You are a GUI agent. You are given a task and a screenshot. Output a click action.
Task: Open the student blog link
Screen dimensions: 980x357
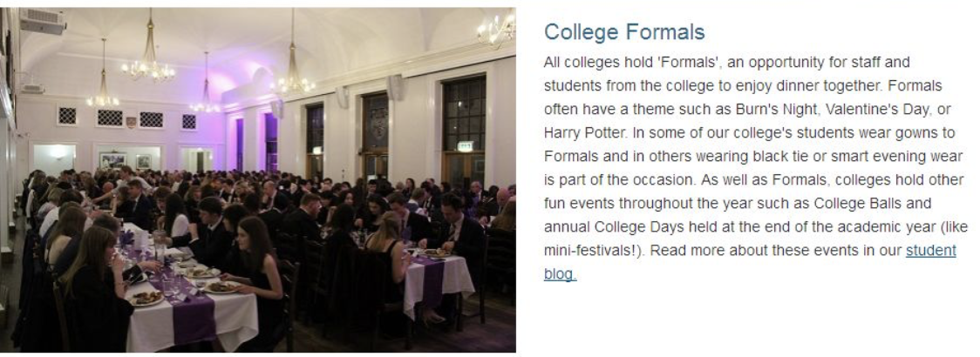[930, 251]
